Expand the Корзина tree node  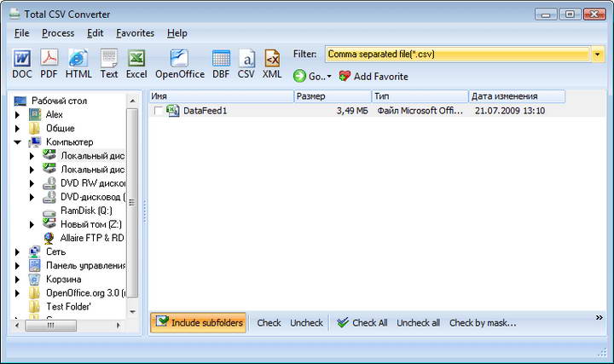point(17,280)
